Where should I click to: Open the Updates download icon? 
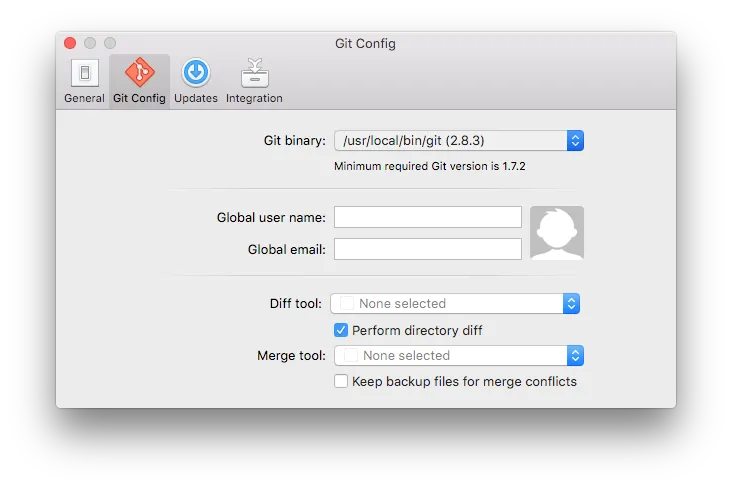click(x=196, y=72)
